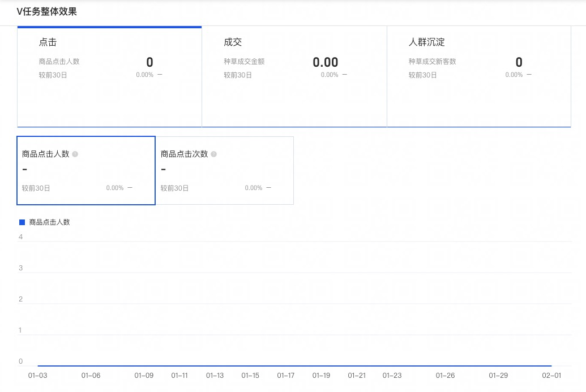Toggle the 商品点击人数 chart legend swatch
The image size is (586, 392).
pos(22,222)
